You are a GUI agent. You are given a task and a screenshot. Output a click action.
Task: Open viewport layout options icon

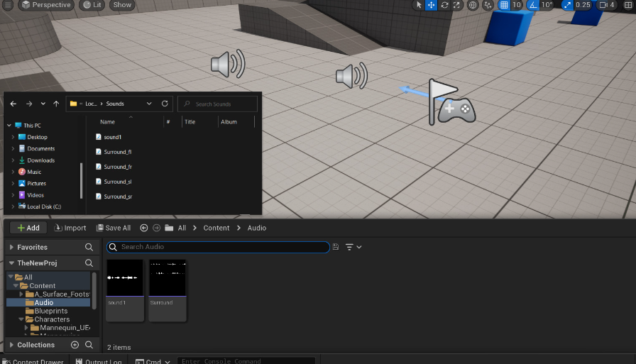(x=628, y=5)
